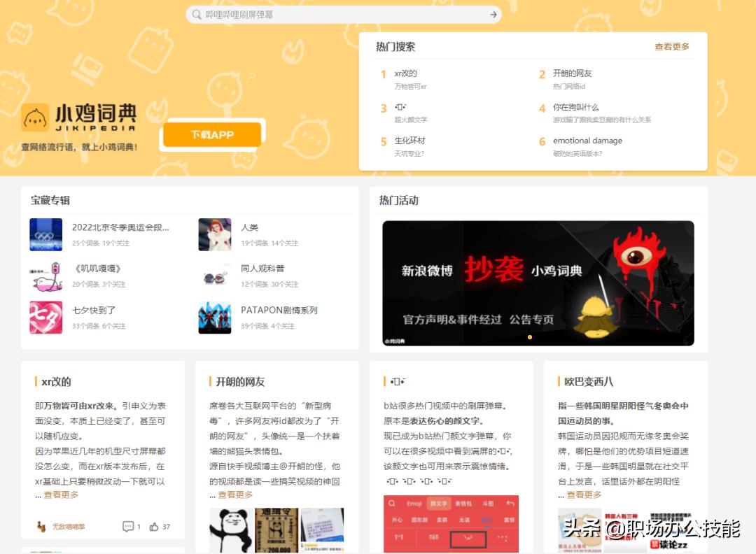The height and width of the screenshot is (554, 756).
Task: Expand 开朗的网友 with 查看更多
Action: coord(234,495)
